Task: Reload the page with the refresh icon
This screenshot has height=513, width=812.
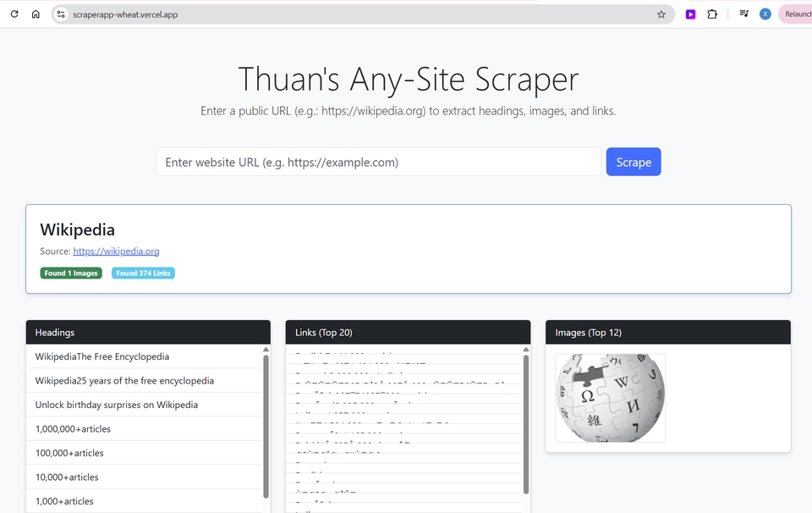Action: (x=14, y=14)
